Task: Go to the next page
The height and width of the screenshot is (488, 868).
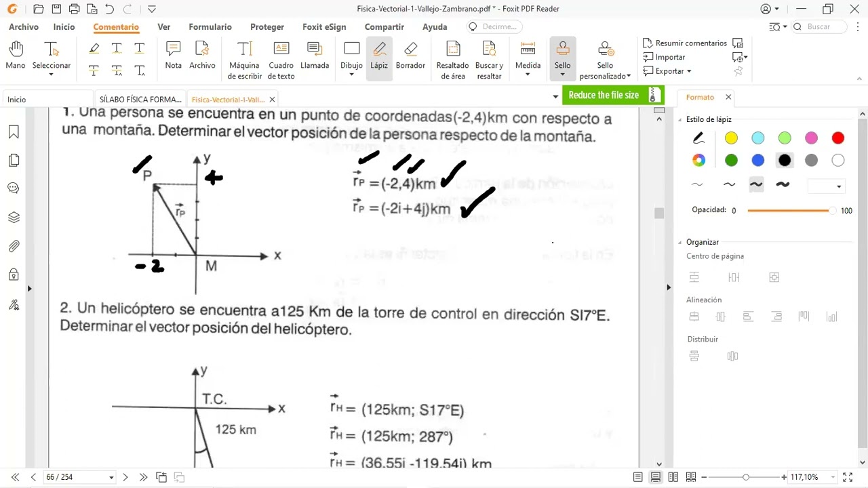Action: [x=125, y=477]
